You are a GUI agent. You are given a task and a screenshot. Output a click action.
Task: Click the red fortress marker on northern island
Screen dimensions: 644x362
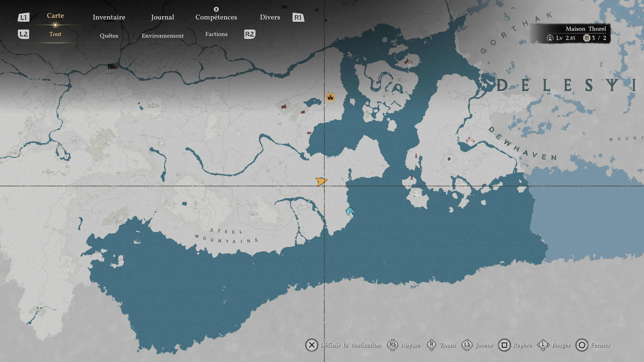click(409, 63)
